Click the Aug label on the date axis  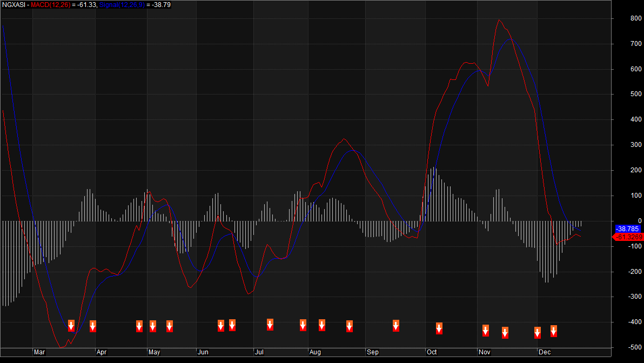(x=315, y=352)
